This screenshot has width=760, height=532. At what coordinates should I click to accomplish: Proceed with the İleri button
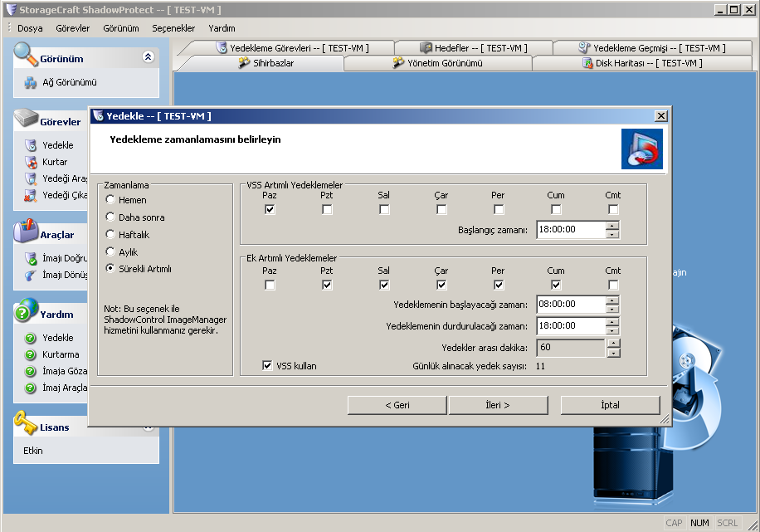click(499, 405)
